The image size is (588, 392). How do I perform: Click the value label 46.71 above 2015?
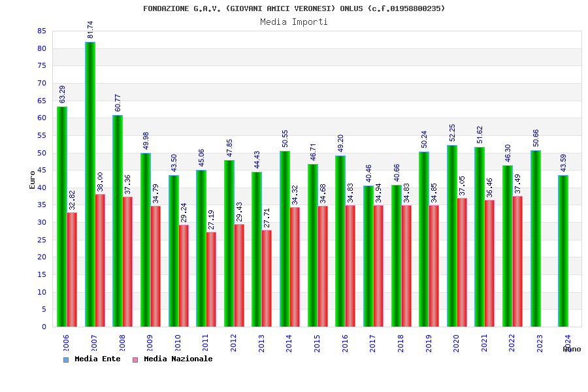click(313, 152)
